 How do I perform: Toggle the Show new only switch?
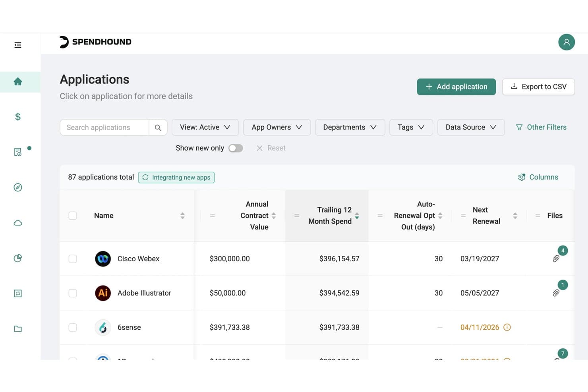pos(236,148)
